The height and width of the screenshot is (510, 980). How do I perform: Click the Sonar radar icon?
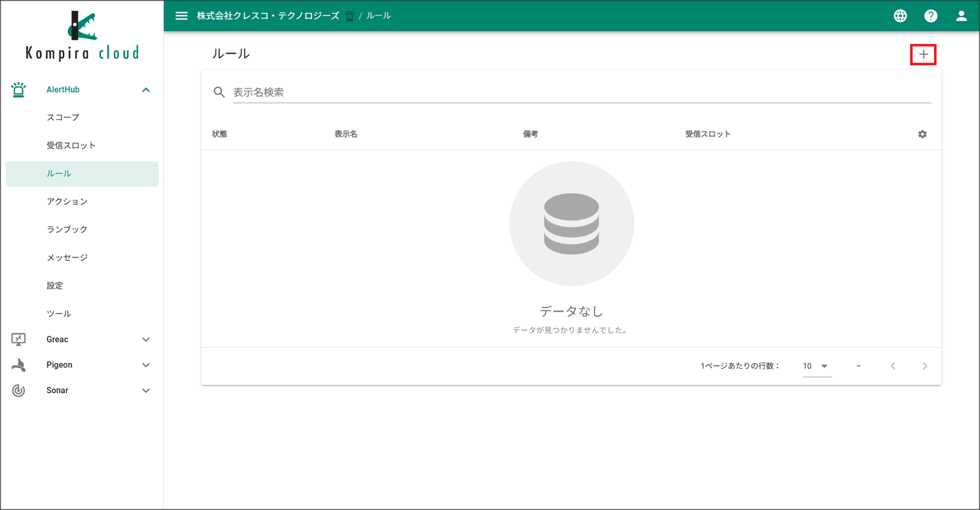18,390
